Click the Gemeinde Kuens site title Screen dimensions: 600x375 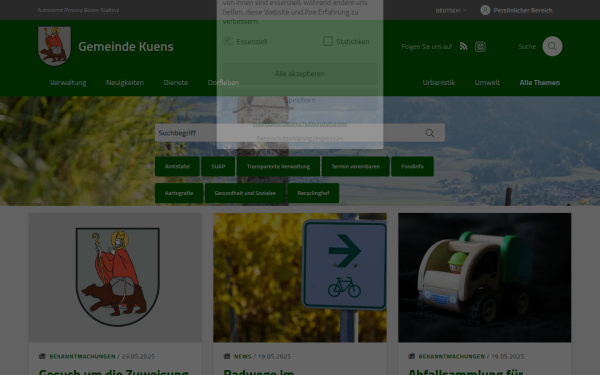[126, 46]
